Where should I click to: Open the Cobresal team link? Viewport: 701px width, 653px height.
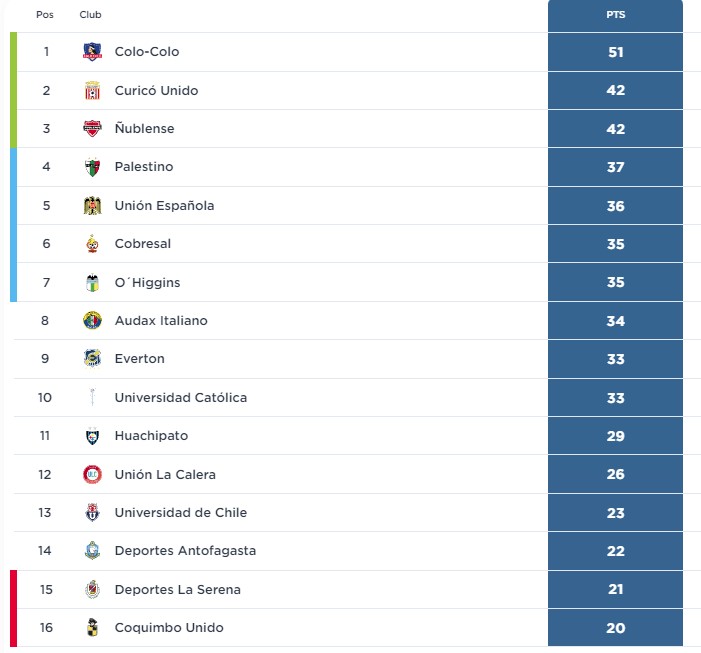click(143, 244)
